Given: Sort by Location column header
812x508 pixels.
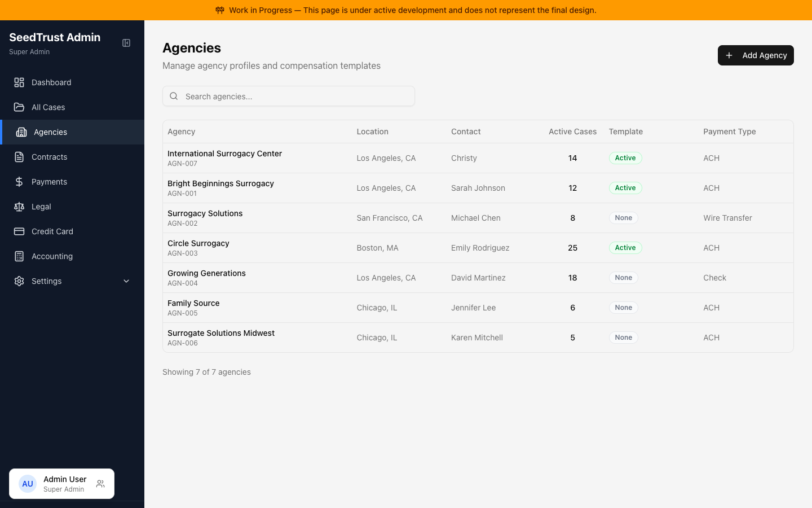Looking at the screenshot, I should pos(372,132).
